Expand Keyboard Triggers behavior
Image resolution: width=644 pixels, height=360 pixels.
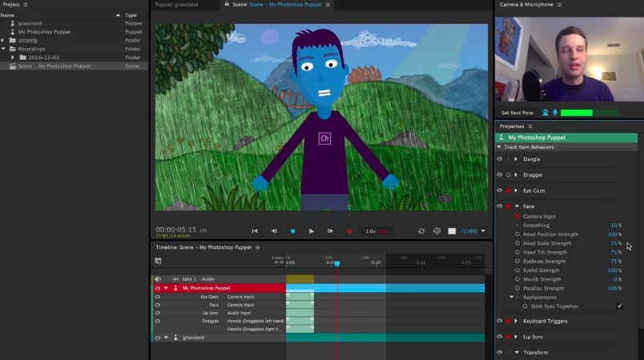(x=517, y=321)
